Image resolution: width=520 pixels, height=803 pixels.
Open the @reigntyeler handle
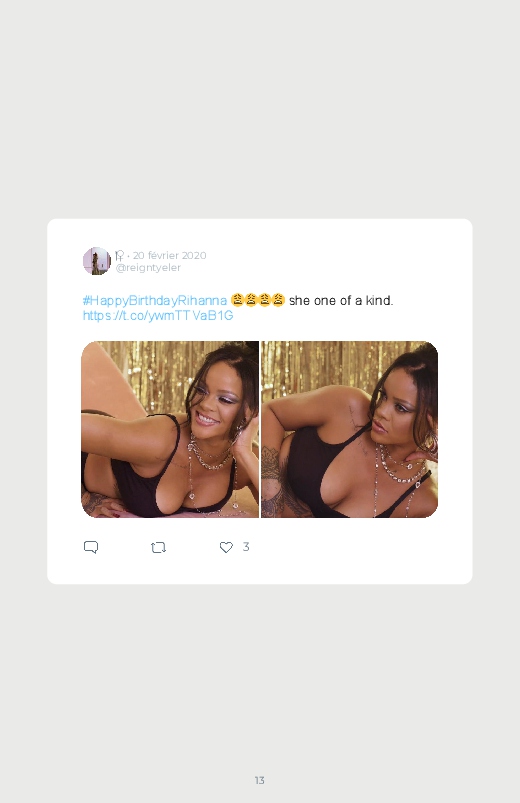[148, 268]
